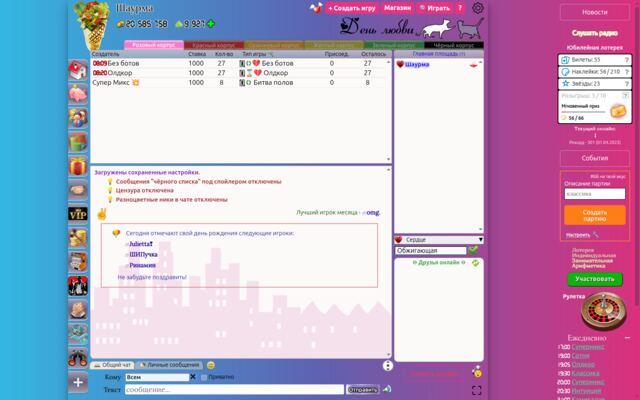Open the VIP sidebar icon
Viewport: 640px width, 400px height.
(78, 214)
